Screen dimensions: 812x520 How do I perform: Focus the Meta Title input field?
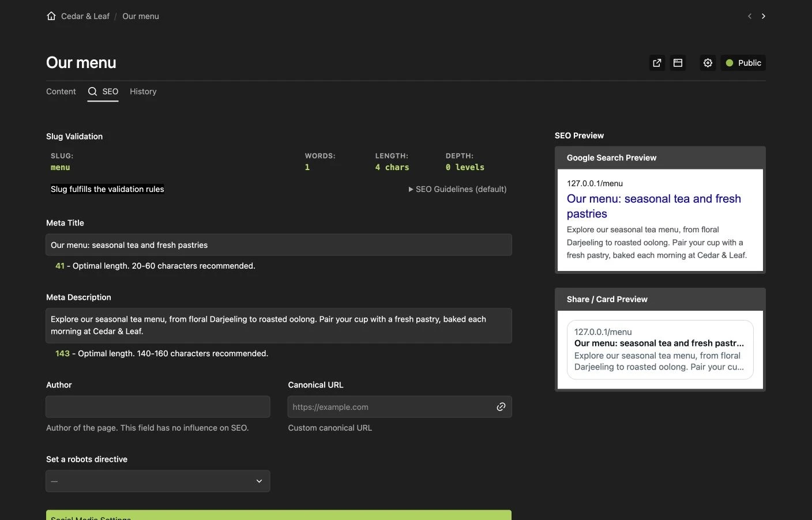279,245
